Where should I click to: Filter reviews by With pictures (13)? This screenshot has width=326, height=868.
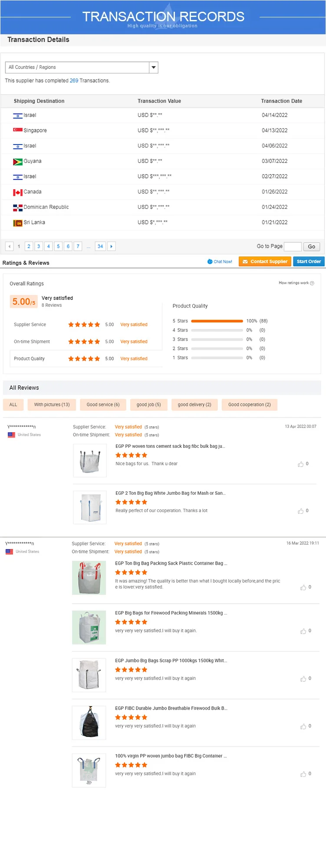point(52,404)
